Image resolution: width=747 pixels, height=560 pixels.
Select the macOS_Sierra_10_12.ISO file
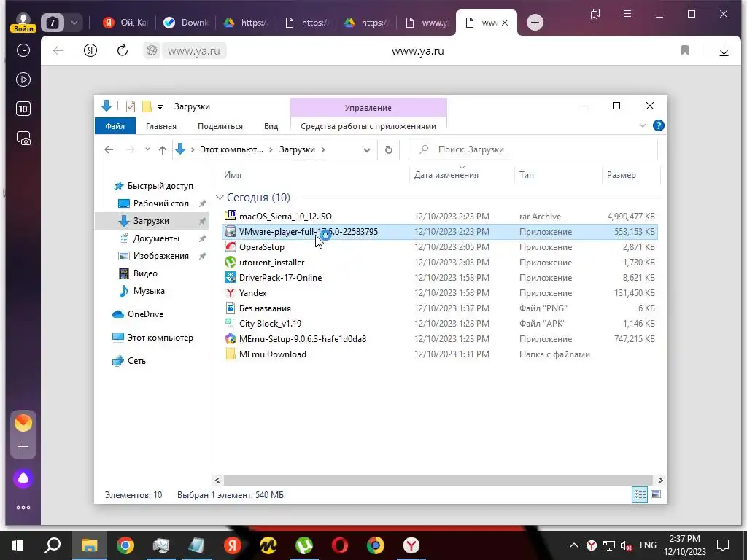point(285,216)
